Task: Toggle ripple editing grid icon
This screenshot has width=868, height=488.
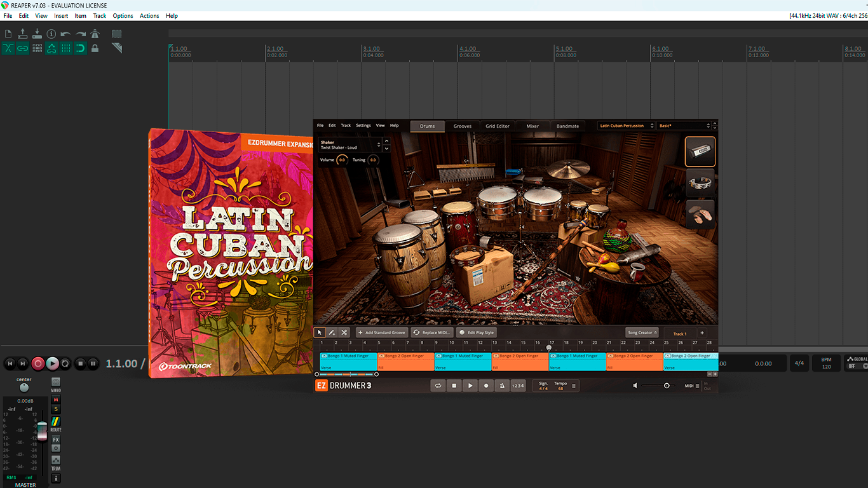Action: point(37,48)
